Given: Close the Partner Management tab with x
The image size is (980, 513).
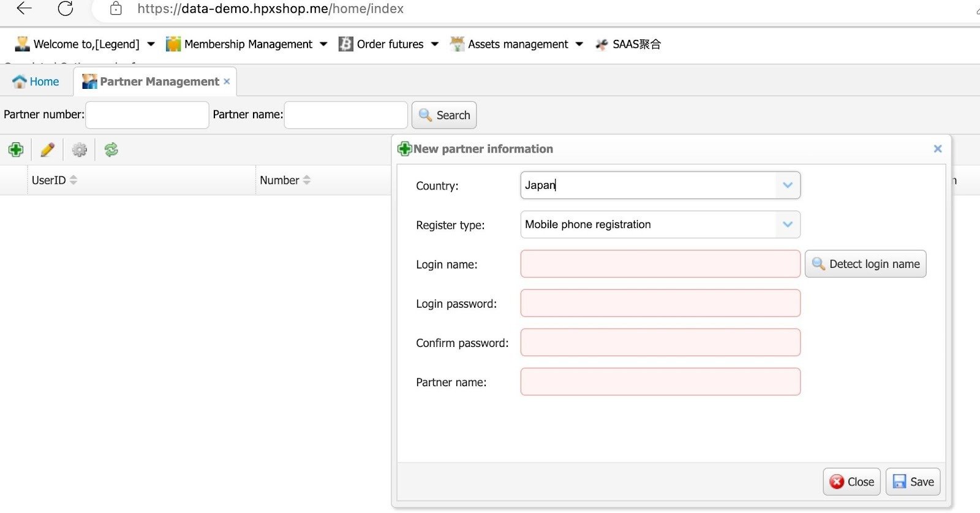Looking at the screenshot, I should coord(227,82).
